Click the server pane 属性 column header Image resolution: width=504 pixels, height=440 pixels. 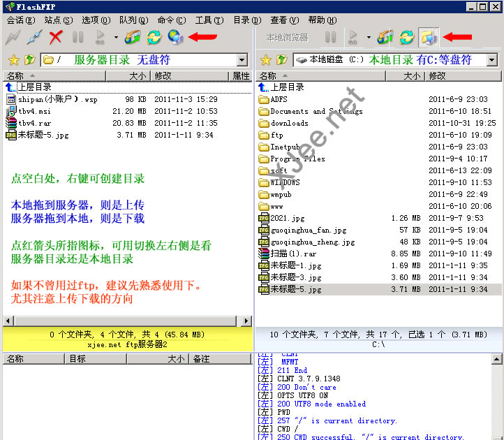(x=240, y=76)
